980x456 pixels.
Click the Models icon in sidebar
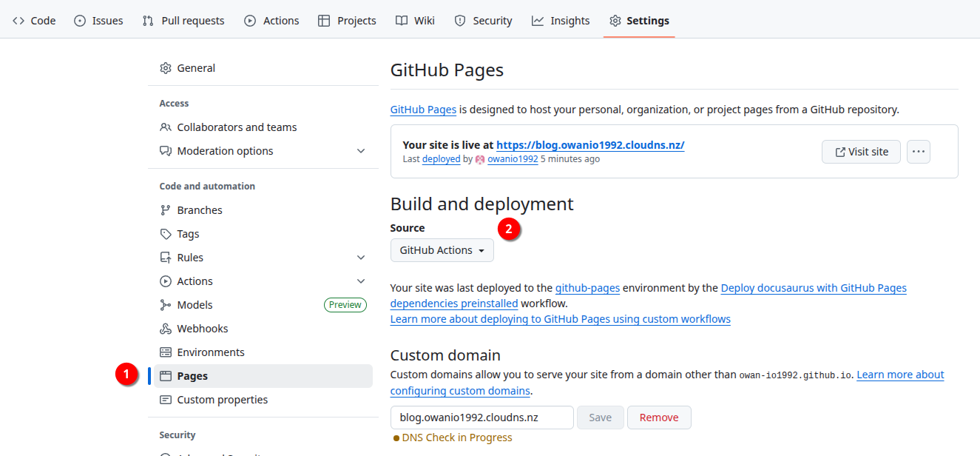[x=166, y=305]
